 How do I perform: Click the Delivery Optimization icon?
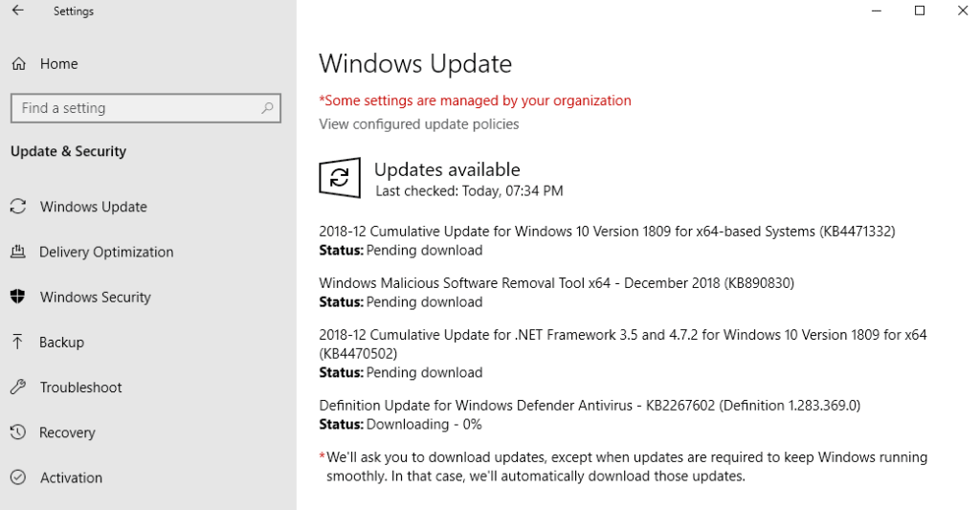pyautogui.click(x=18, y=252)
